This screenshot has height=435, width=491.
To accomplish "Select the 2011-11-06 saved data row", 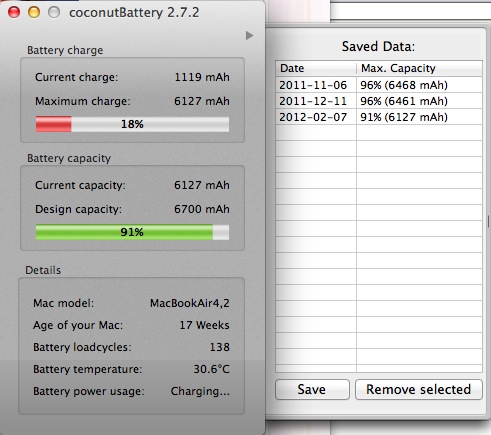I will [x=379, y=85].
